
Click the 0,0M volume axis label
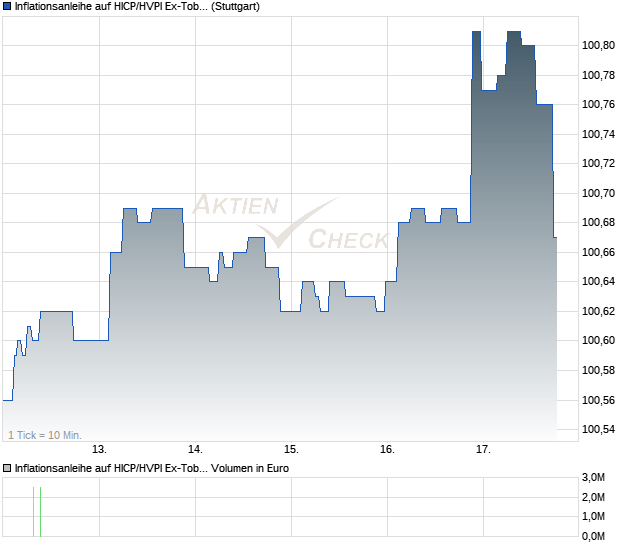coord(594,537)
